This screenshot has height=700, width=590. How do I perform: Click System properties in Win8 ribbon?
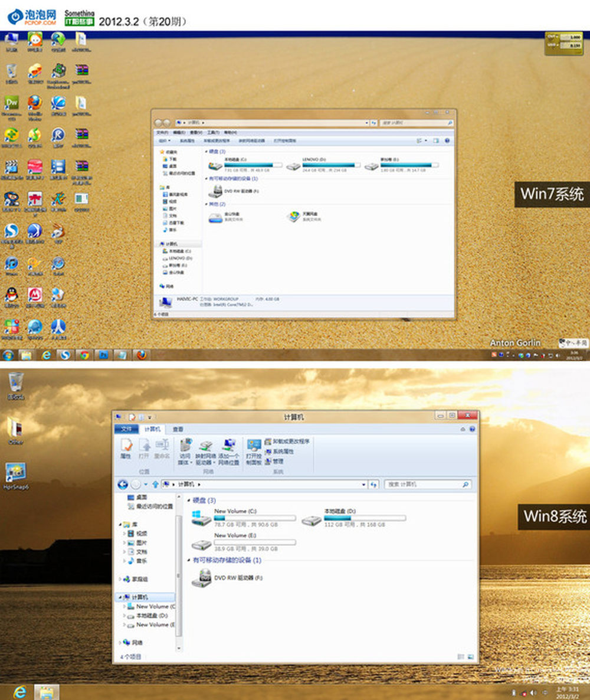(x=280, y=452)
